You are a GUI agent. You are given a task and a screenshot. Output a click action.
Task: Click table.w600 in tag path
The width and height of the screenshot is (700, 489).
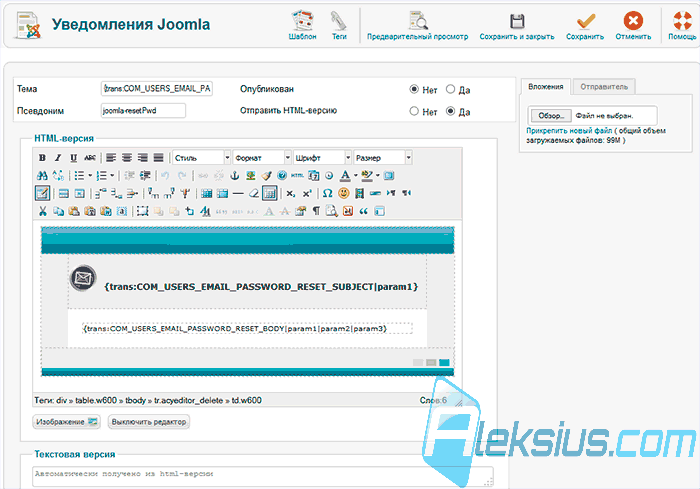[96, 401]
